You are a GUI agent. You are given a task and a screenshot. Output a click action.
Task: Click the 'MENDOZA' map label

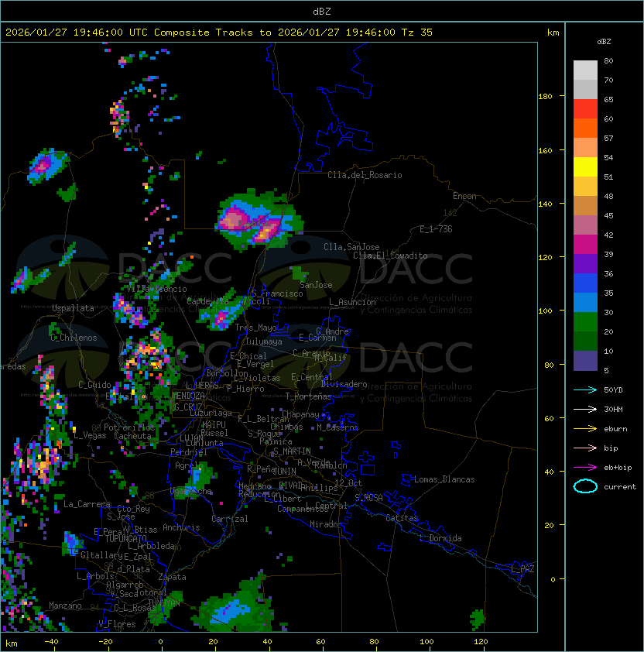(x=188, y=396)
